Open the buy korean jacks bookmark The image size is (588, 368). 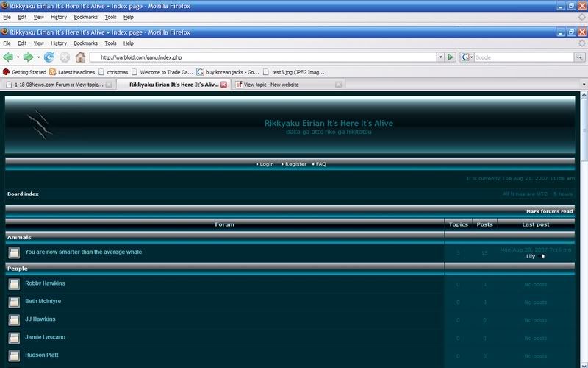pos(228,72)
